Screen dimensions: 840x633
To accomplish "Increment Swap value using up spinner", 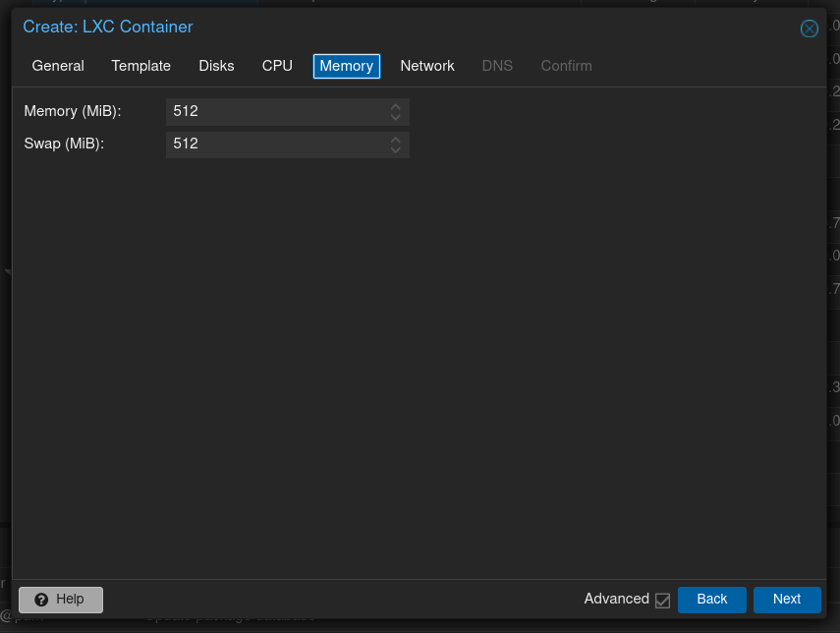I will 395,139.
